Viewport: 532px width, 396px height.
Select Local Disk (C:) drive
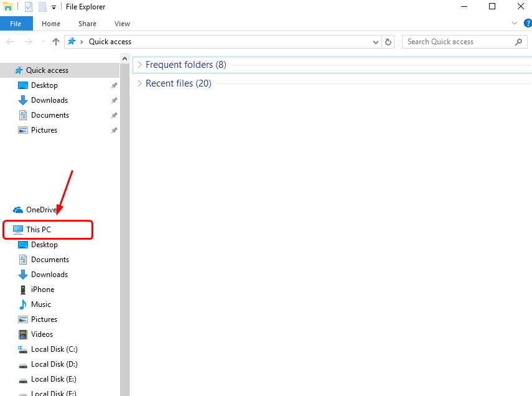click(54, 349)
